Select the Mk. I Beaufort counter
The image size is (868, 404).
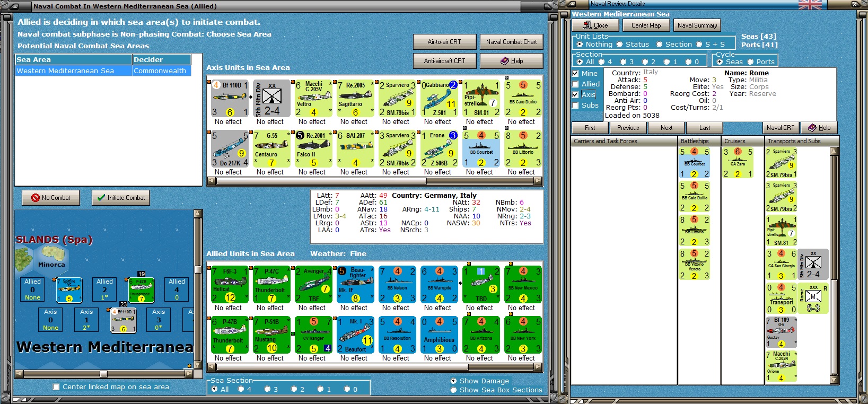[356, 335]
